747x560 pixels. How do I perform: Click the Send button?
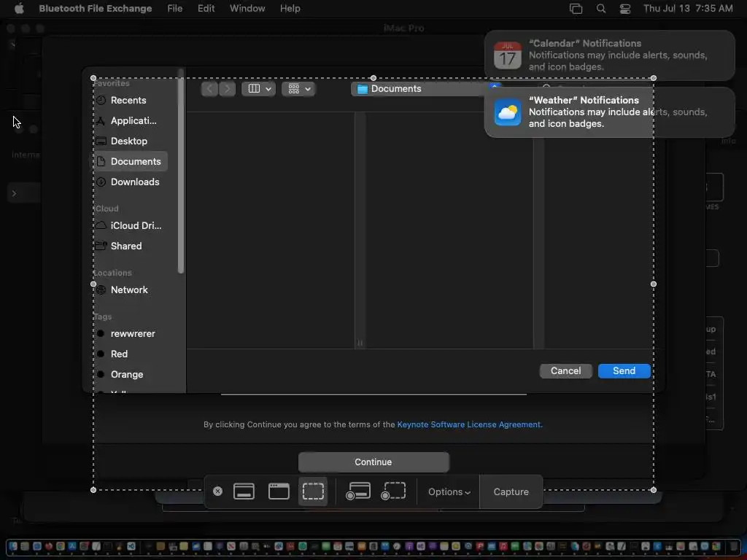[624, 371]
